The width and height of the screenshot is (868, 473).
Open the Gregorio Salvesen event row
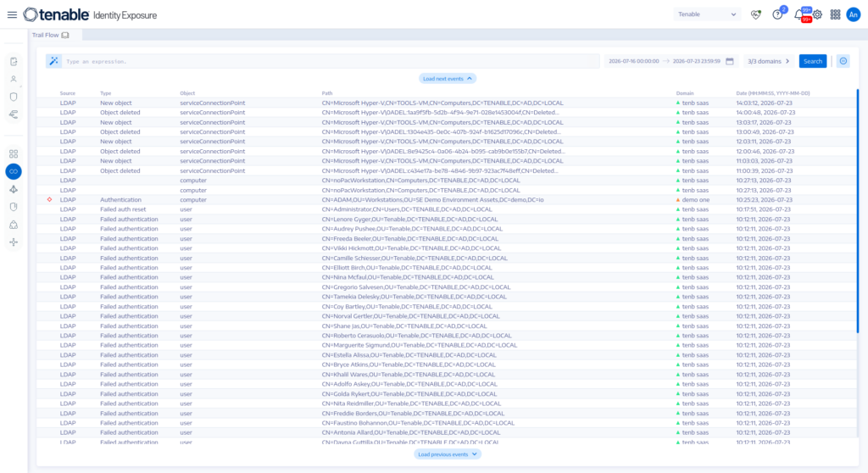pyautogui.click(x=446, y=287)
